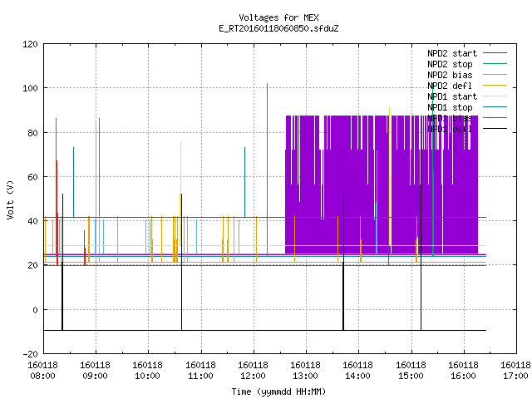Screen dimensions: 532x399
Task: Click the light blue NPD2 bias legend line
Action: click(x=495, y=75)
